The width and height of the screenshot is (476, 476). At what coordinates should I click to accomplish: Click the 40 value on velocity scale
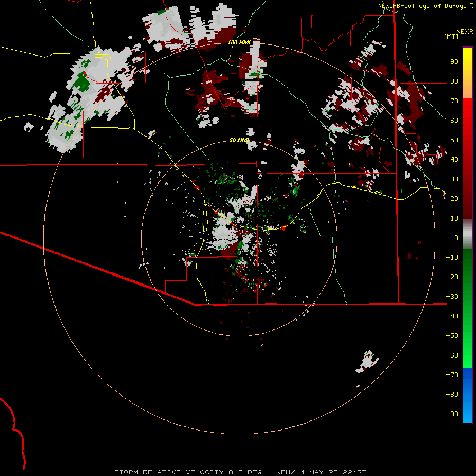pyautogui.click(x=454, y=159)
